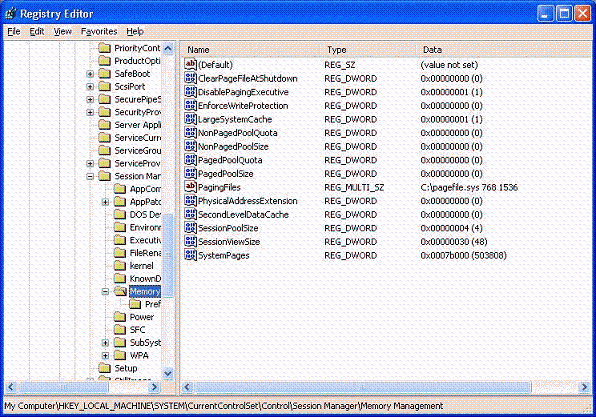Expand the SubSystems key
596x417 pixels.
pyautogui.click(x=105, y=342)
